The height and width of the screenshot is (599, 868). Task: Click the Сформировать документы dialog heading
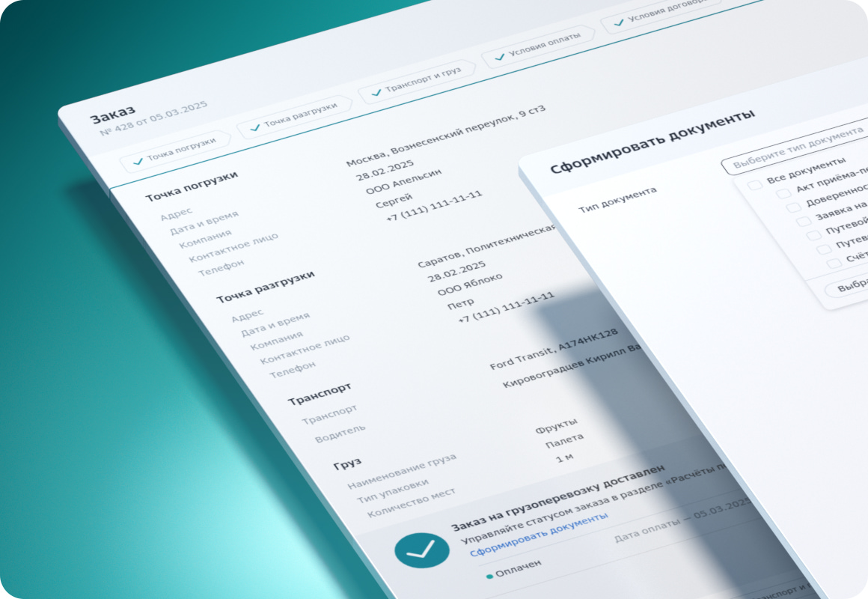click(652, 141)
